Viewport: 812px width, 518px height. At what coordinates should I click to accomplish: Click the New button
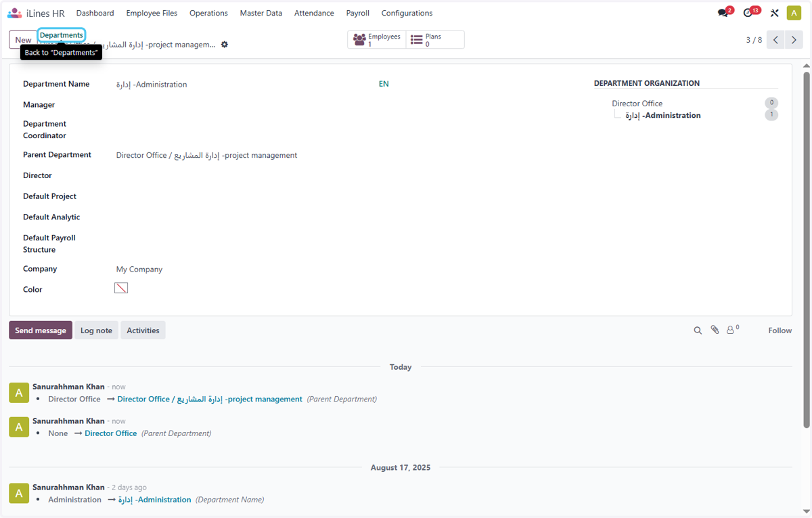pos(23,40)
